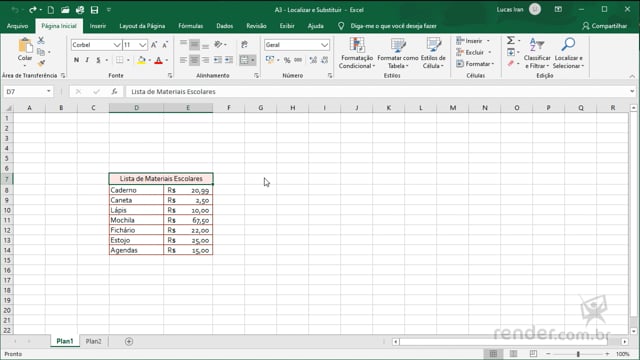Screen dimensions: 640x360
Task: Click the clear eraser icon in Edição group
Action: click(x=511, y=63)
